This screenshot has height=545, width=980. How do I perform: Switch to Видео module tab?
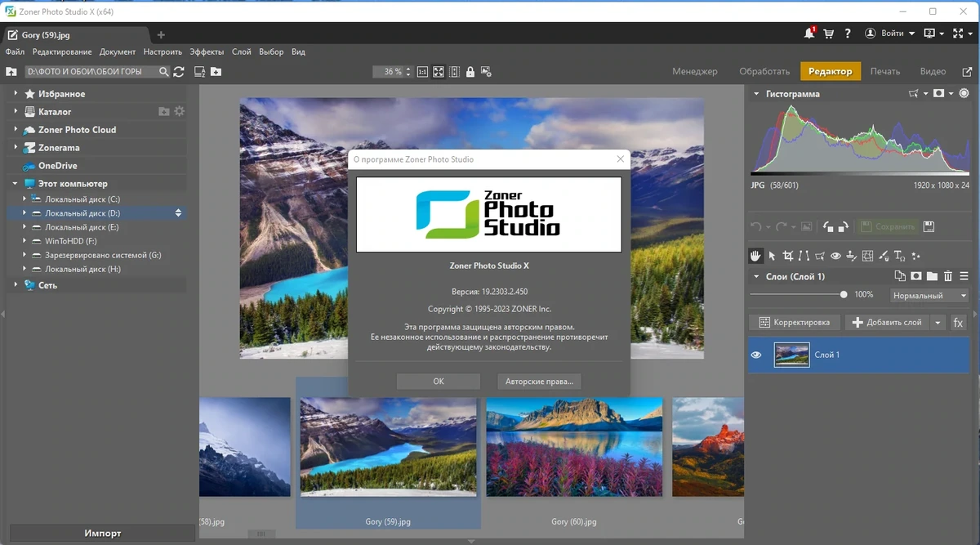click(x=933, y=71)
